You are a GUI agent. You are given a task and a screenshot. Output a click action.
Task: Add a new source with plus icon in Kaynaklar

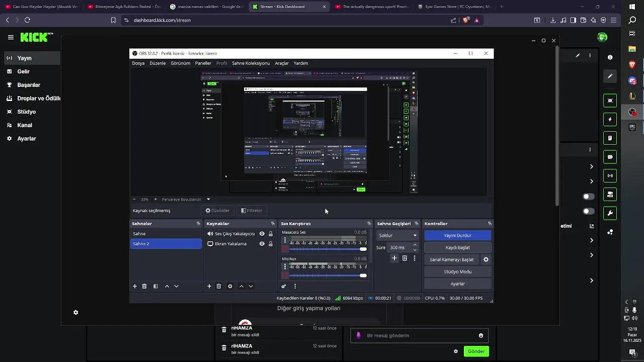click(209, 286)
